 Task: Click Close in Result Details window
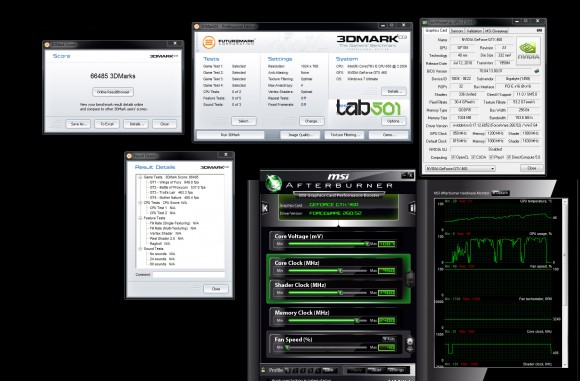216,289
